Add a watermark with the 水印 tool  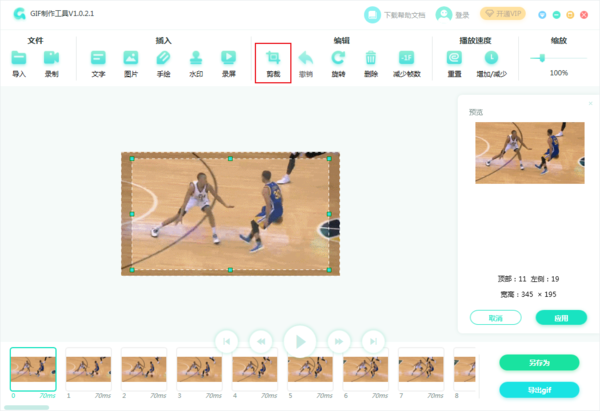(x=196, y=58)
